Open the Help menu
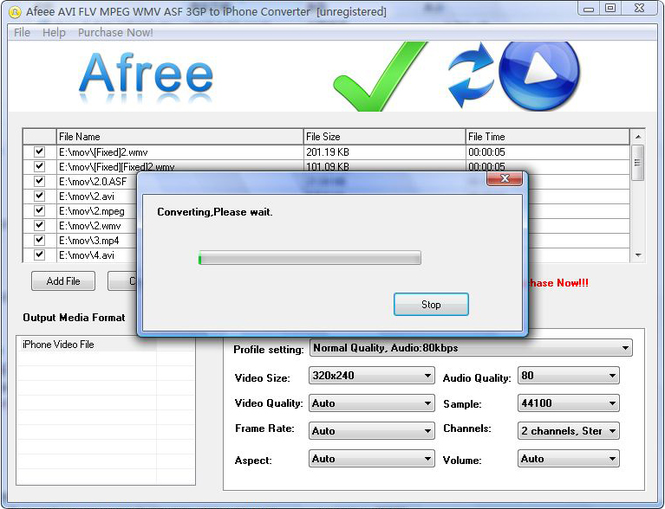The height and width of the screenshot is (509, 665). (x=54, y=33)
